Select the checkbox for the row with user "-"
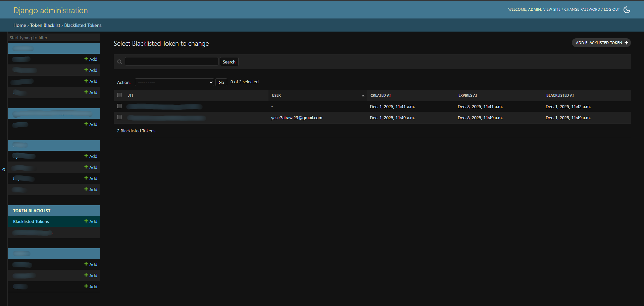Viewport: 644px width, 306px height. [119, 106]
